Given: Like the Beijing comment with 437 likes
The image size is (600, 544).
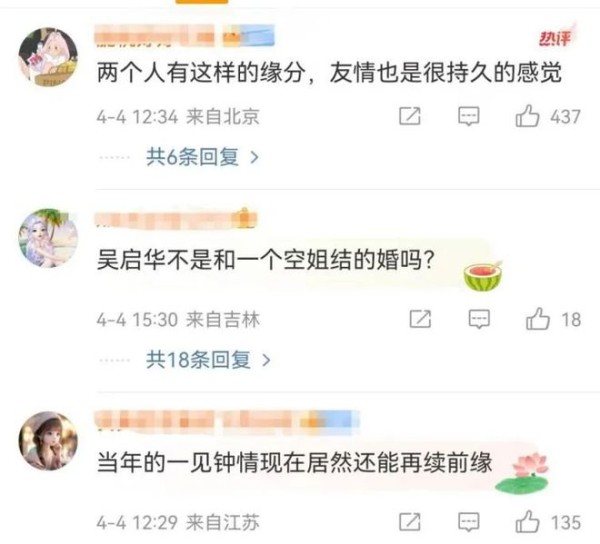Looking at the screenshot, I should (x=527, y=116).
